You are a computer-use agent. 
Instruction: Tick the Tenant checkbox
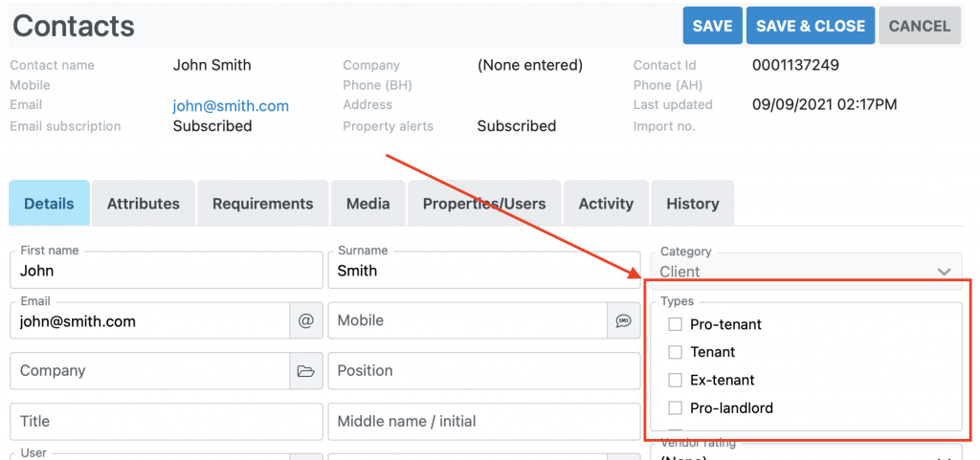(x=676, y=353)
